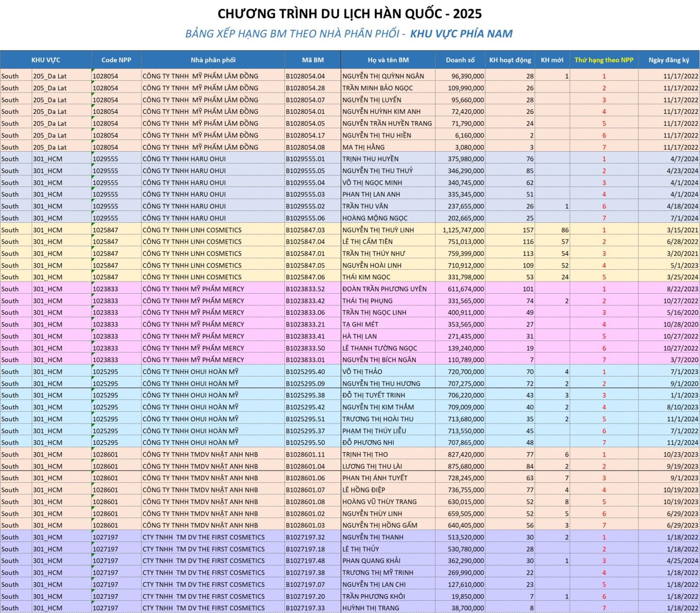
Task: Select the name HUỲNH THỊ TRANG
Action: click(370, 608)
